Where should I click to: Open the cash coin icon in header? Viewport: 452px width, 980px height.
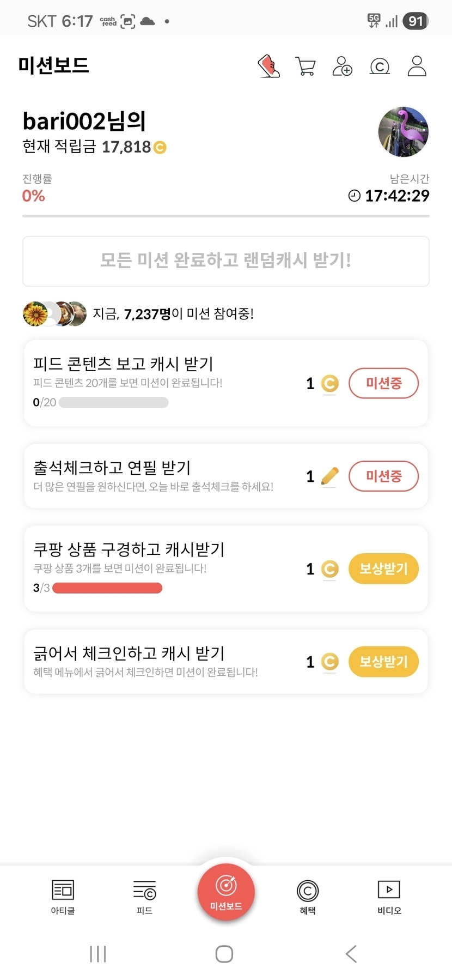click(x=380, y=66)
